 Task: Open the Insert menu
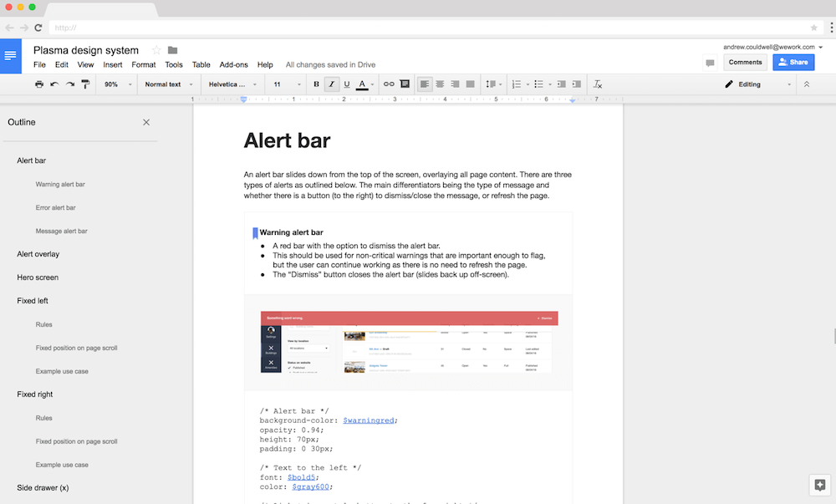(x=113, y=64)
